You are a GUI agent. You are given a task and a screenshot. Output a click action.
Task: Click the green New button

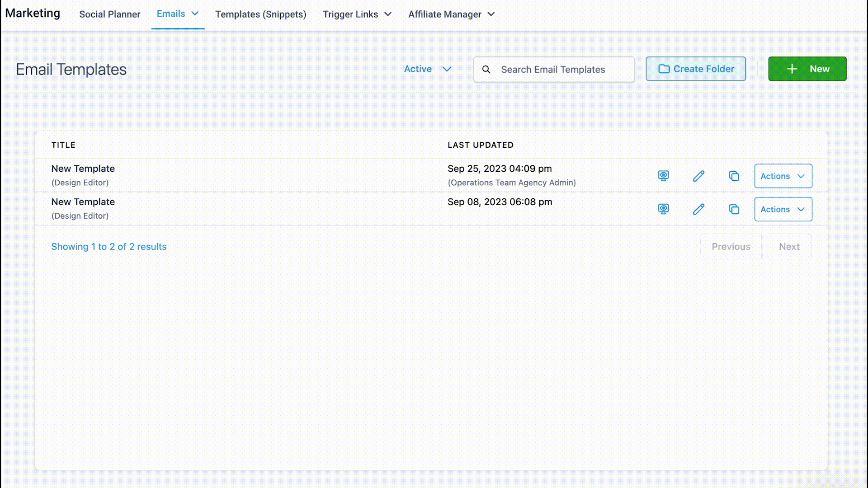[807, 69]
